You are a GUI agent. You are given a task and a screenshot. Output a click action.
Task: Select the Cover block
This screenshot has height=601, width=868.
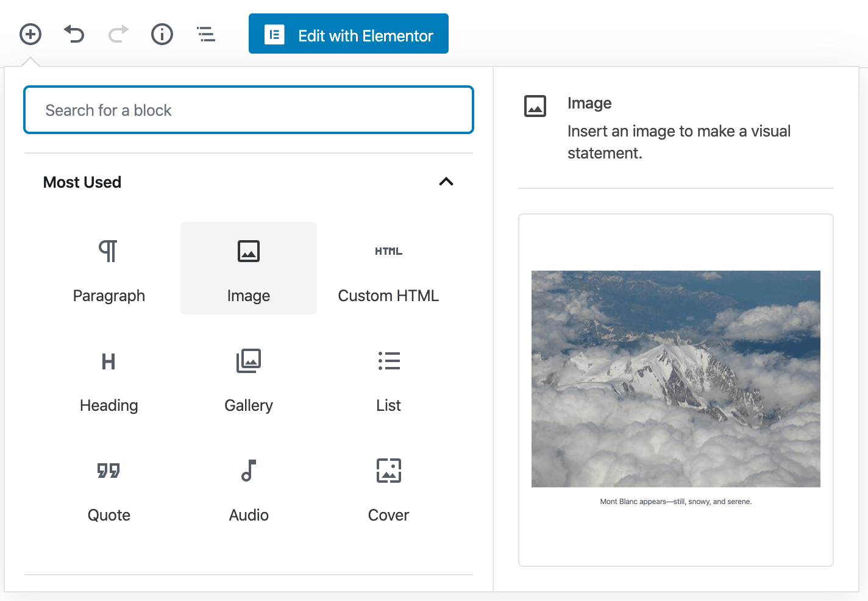388,488
